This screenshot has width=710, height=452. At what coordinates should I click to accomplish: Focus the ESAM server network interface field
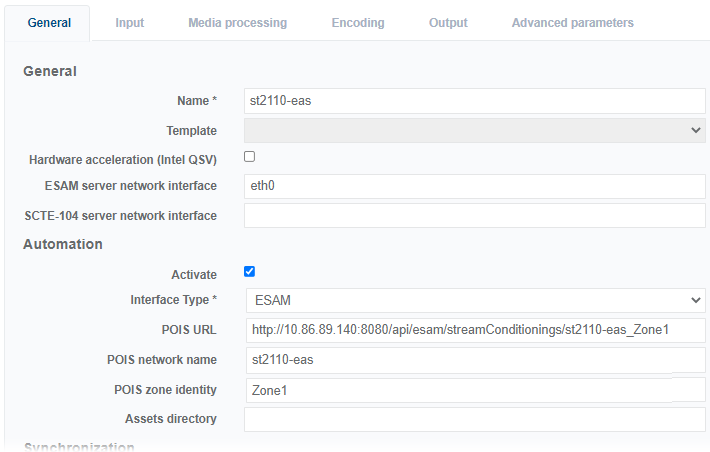(x=474, y=186)
